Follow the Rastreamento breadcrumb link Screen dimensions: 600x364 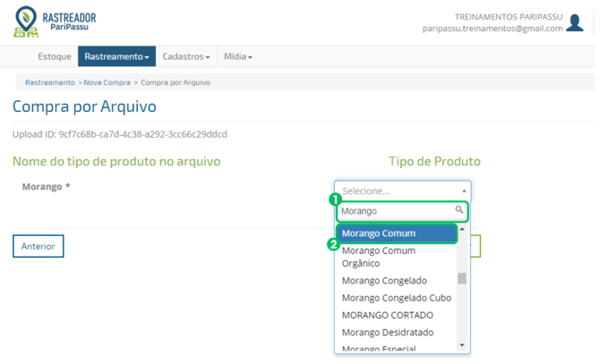[50, 82]
